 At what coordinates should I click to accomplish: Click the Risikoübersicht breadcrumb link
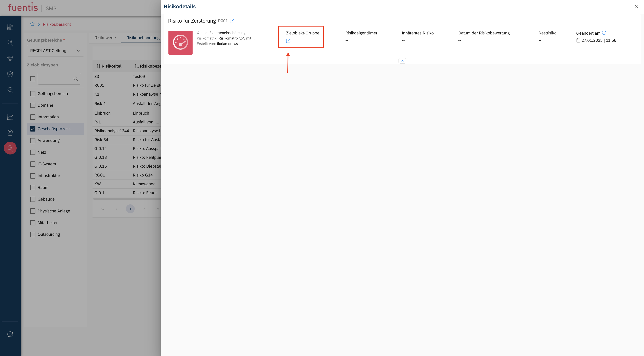coord(57,24)
